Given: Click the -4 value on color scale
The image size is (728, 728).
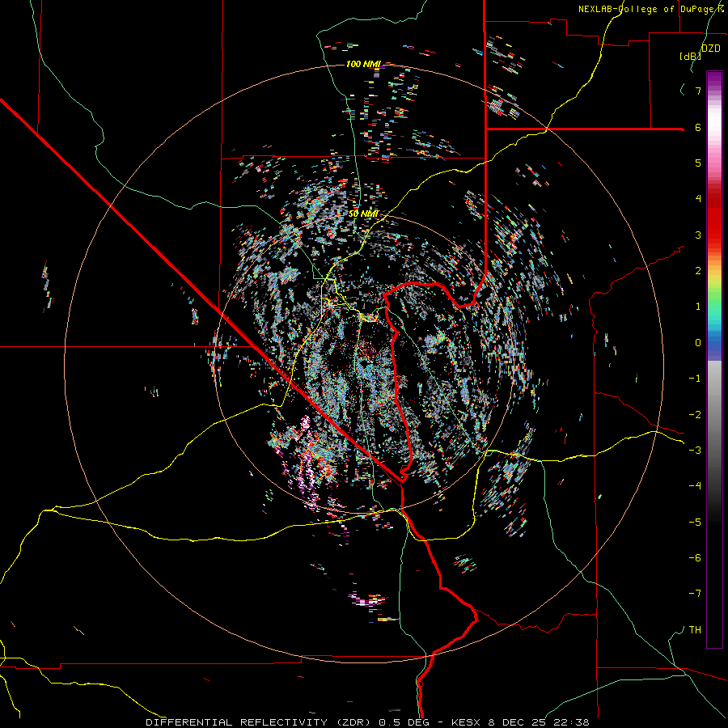Looking at the screenshot, I should (695, 486).
